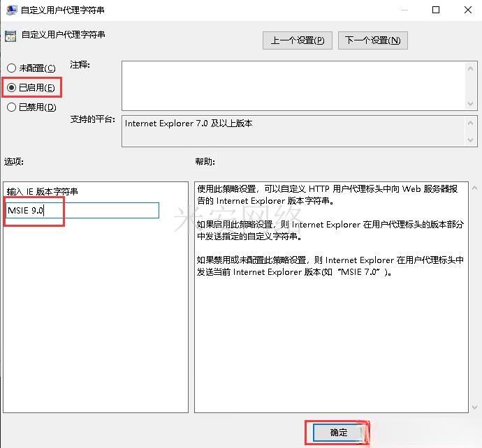Click the 选项: label

(14, 161)
